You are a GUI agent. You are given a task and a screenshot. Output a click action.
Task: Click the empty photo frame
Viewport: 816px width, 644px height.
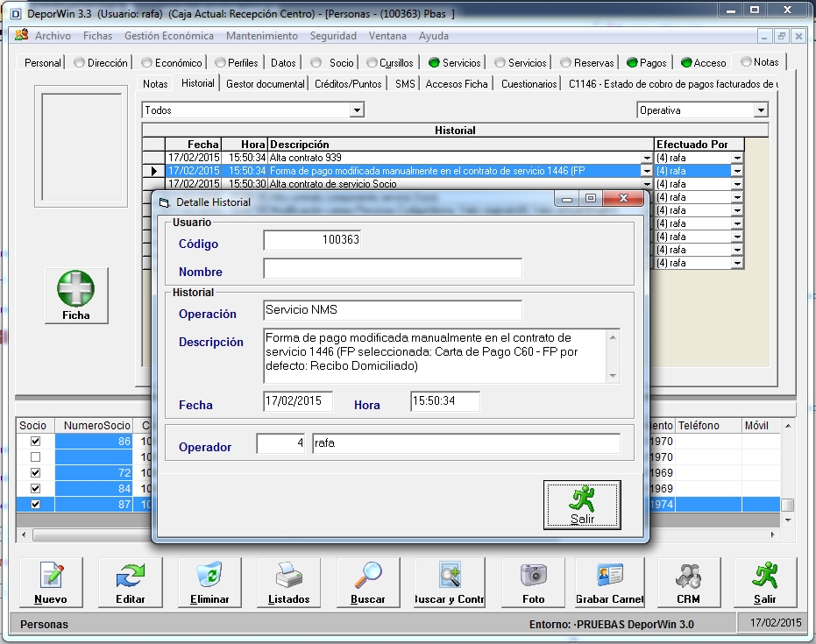coord(82,146)
